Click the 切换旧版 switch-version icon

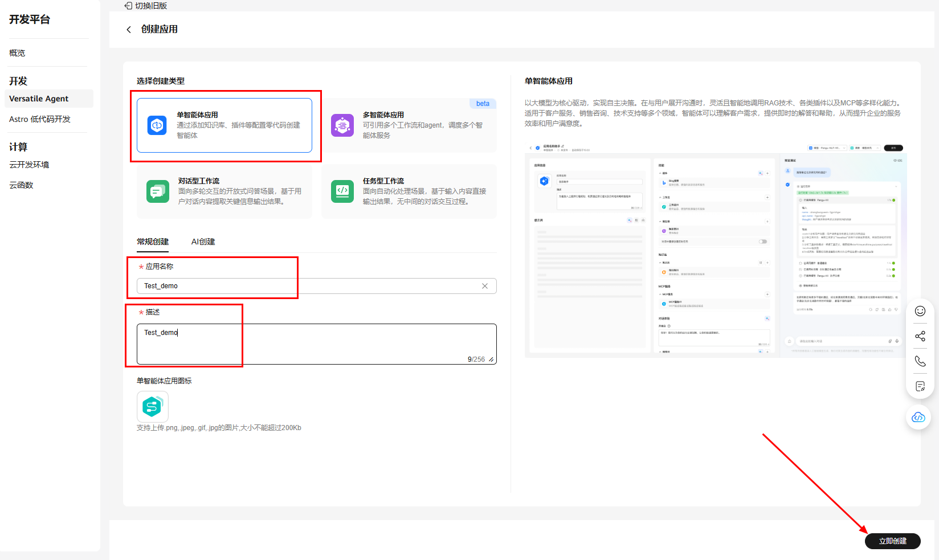click(x=128, y=6)
